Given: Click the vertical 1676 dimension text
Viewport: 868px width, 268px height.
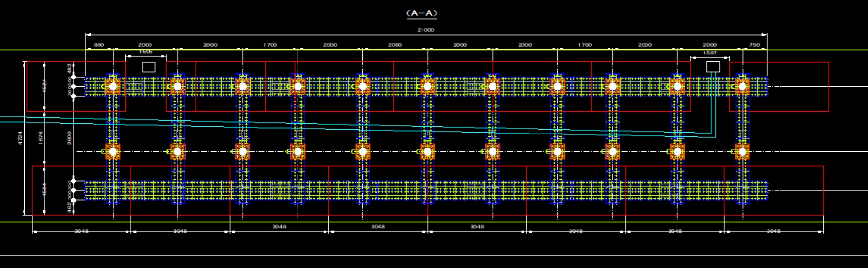Looking at the screenshot, I should 40,138.
